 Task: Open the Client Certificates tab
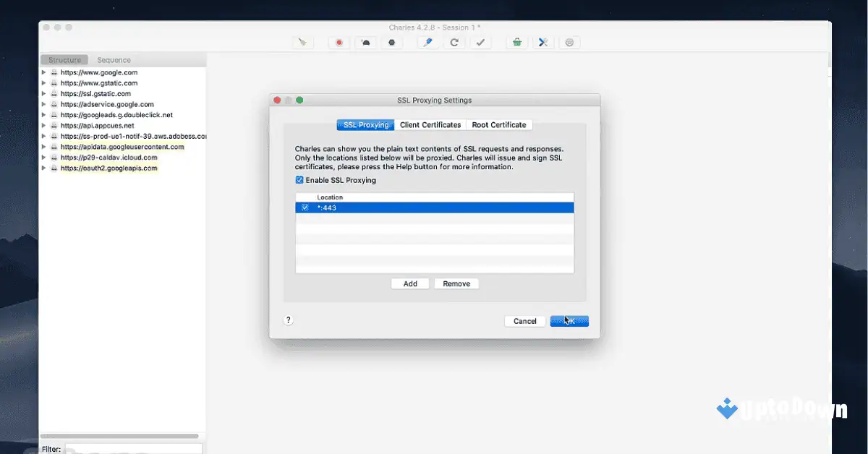tap(430, 124)
